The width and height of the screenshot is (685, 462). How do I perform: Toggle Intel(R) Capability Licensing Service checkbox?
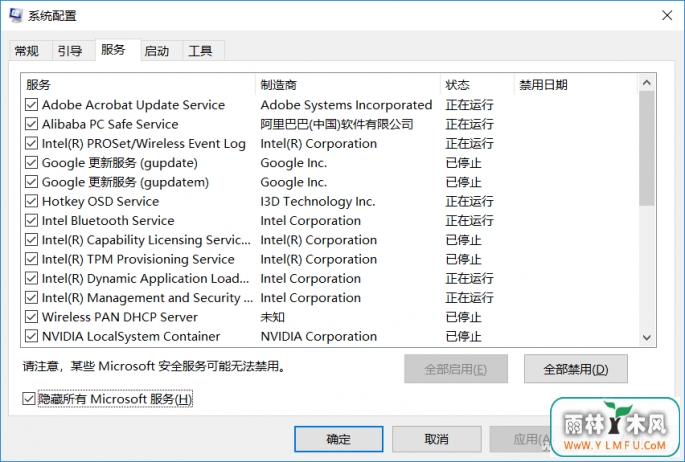(x=31, y=240)
